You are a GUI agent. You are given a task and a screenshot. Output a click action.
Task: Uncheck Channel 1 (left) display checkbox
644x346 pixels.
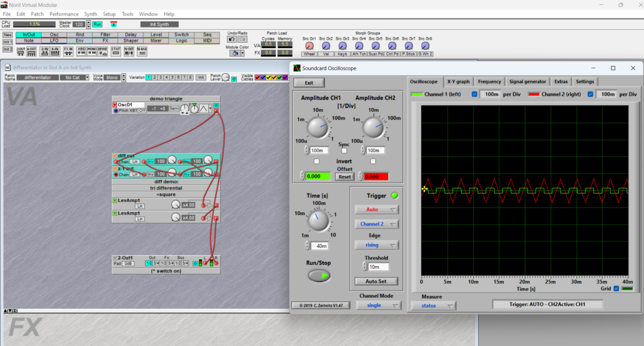[474, 94]
